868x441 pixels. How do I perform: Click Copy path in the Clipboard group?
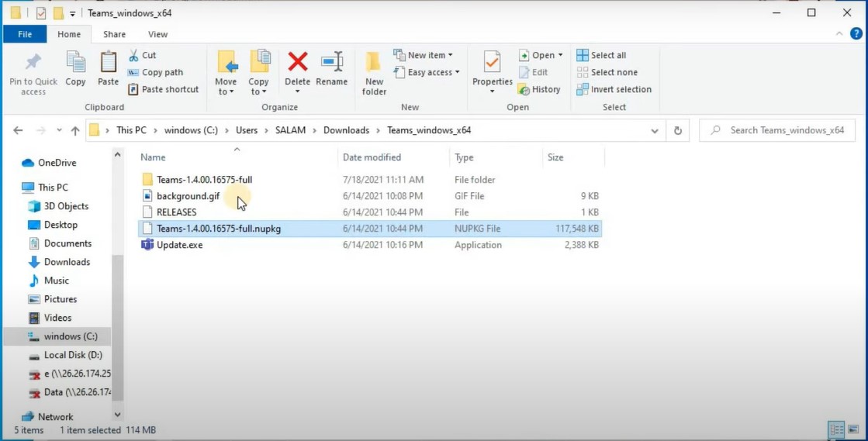(x=155, y=72)
